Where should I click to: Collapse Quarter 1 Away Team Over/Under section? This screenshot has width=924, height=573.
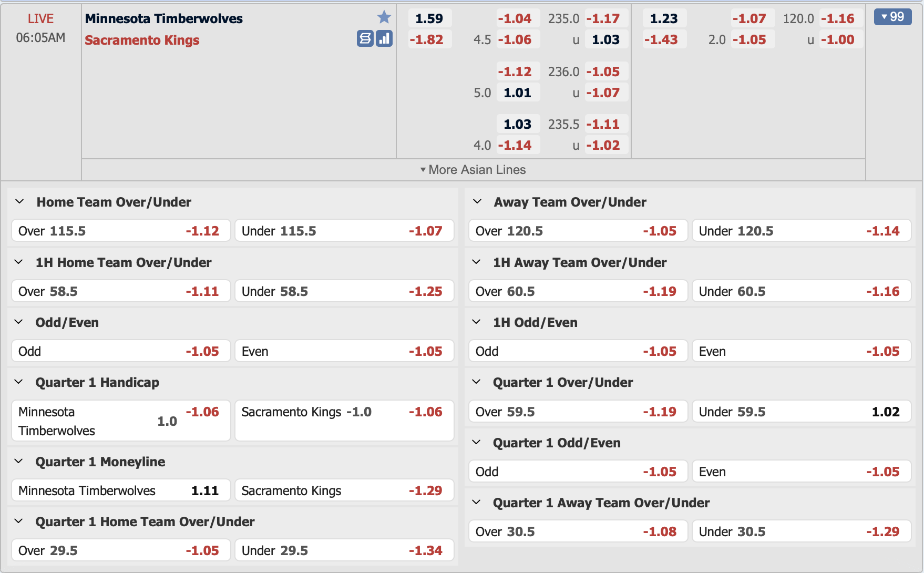coord(477,503)
